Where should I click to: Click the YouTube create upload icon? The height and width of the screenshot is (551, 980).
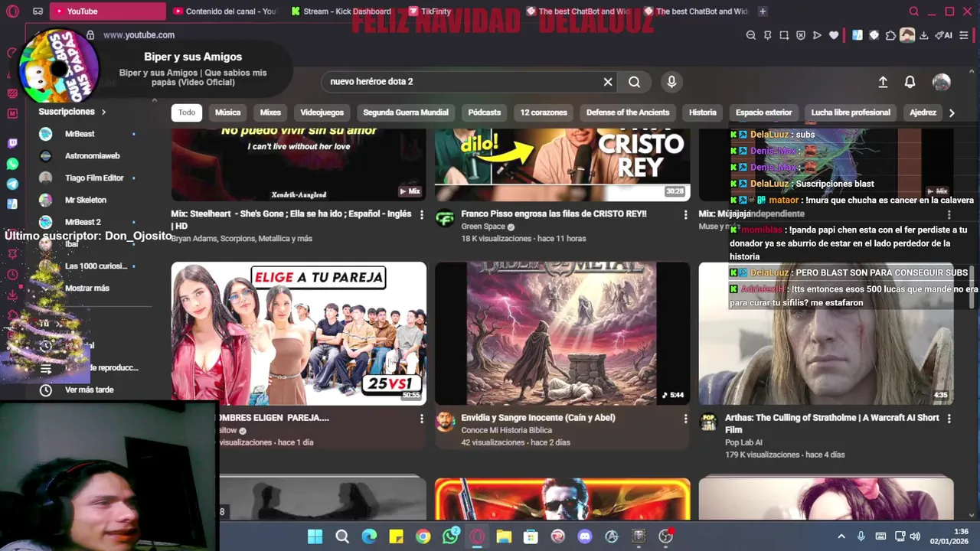883,82
